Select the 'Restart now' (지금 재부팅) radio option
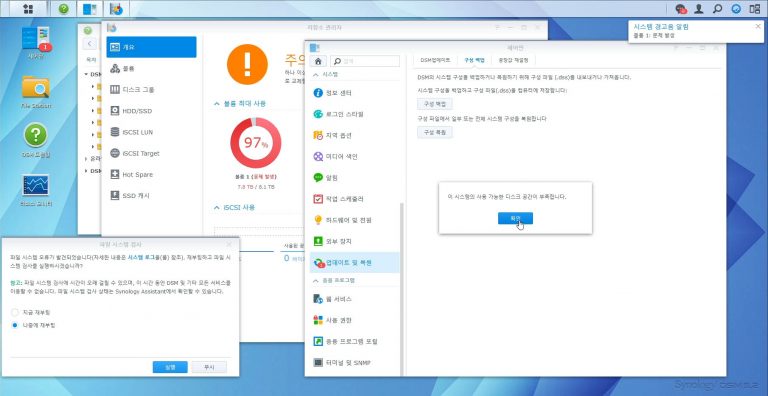 tap(15, 312)
